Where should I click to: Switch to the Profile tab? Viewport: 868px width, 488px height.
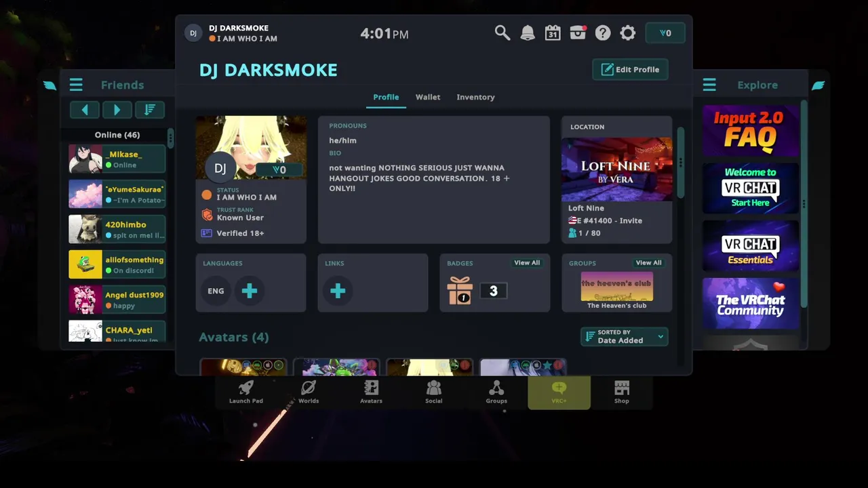point(386,97)
